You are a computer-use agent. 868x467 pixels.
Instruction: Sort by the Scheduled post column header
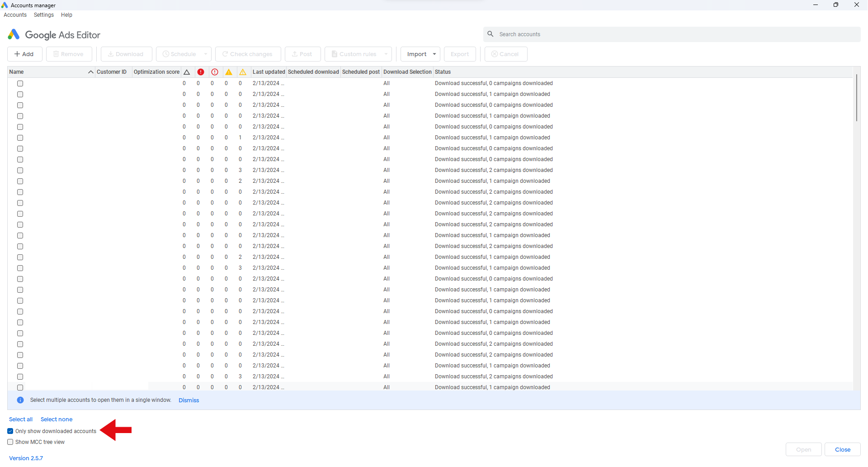pos(361,72)
